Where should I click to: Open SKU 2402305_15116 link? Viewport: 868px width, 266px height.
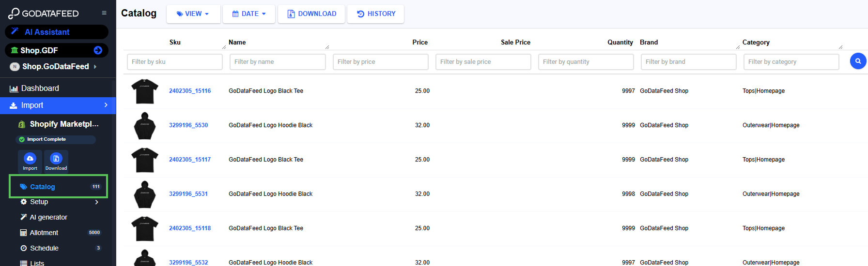pyautogui.click(x=190, y=91)
